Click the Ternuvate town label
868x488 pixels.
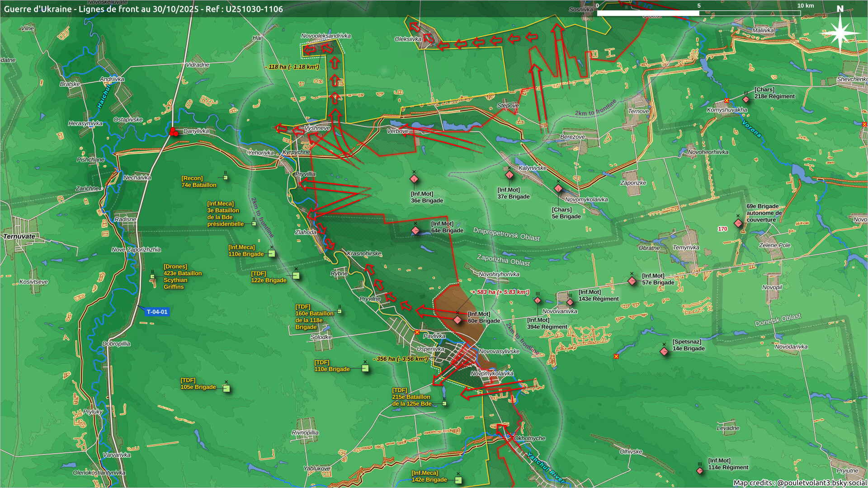(x=19, y=236)
